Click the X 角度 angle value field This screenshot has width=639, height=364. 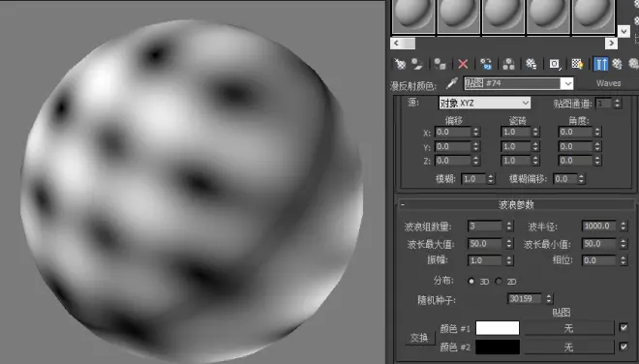[x=575, y=132]
